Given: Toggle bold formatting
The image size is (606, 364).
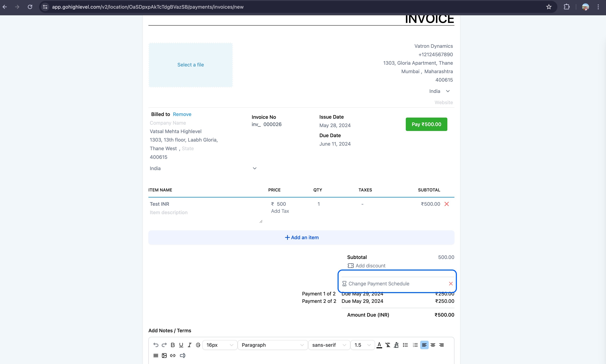Looking at the screenshot, I should [173, 345].
